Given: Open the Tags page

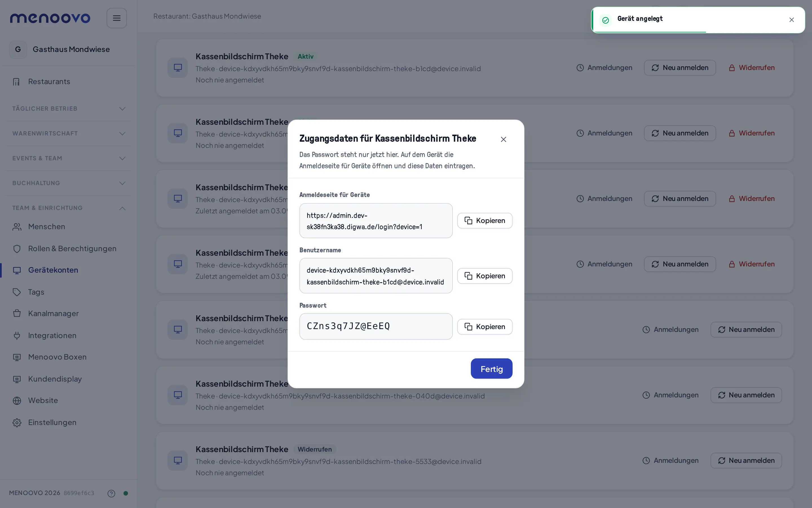Looking at the screenshot, I should (x=69, y=292).
